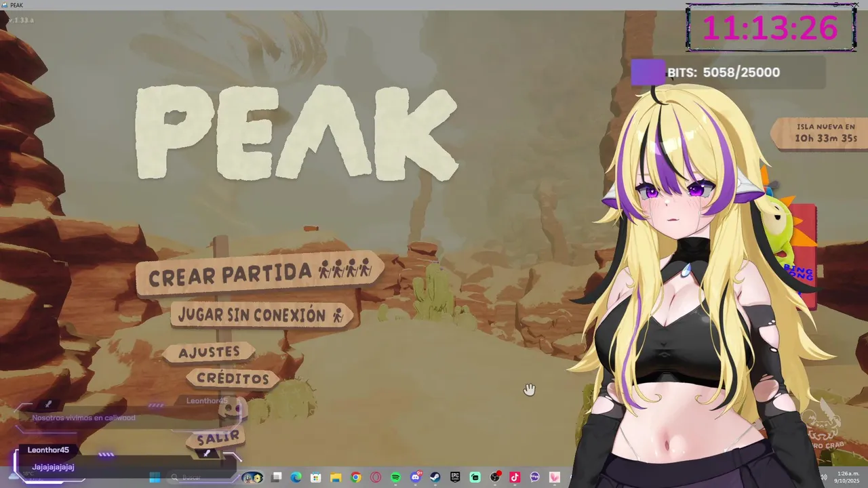Image resolution: width=868 pixels, height=488 pixels.
Task: Click the single-hiker icon on JUGAR SIN CONEXIÓN
Action: 338,316
